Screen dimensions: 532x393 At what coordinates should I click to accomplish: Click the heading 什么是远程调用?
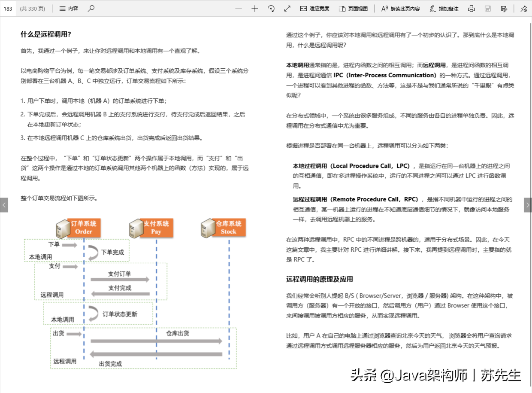pos(46,34)
